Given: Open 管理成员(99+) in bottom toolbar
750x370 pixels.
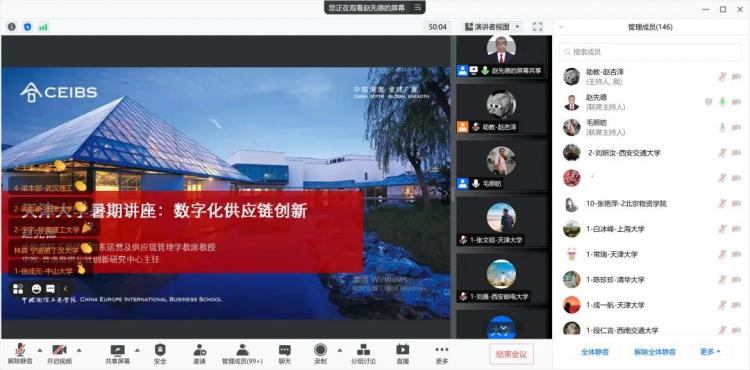Looking at the screenshot, I should [x=242, y=354].
